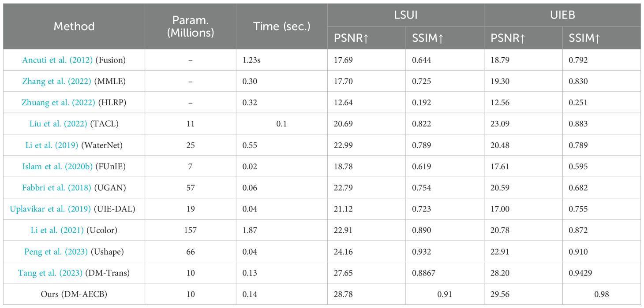Screen dimensions: 644x308
Task: Open the Tang et al. (2023) citation
Action: tap(52, 273)
